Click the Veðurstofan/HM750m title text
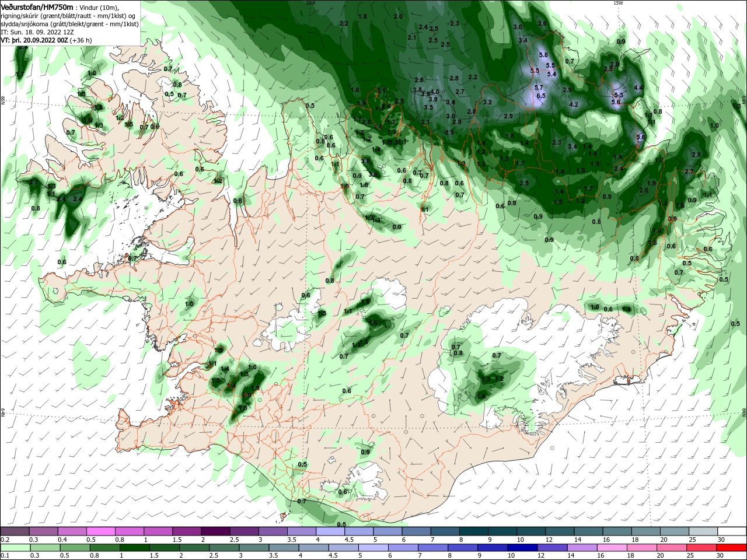 (x=37, y=7)
